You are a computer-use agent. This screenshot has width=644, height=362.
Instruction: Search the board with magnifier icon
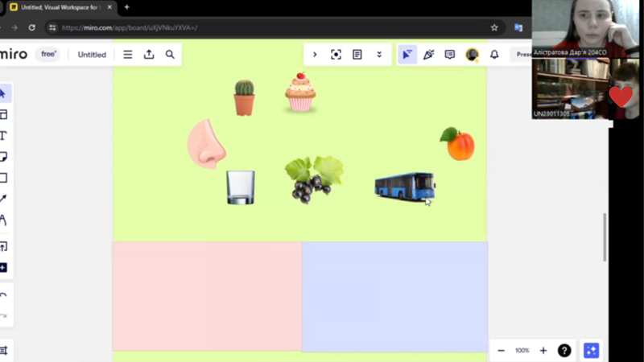[x=170, y=55]
